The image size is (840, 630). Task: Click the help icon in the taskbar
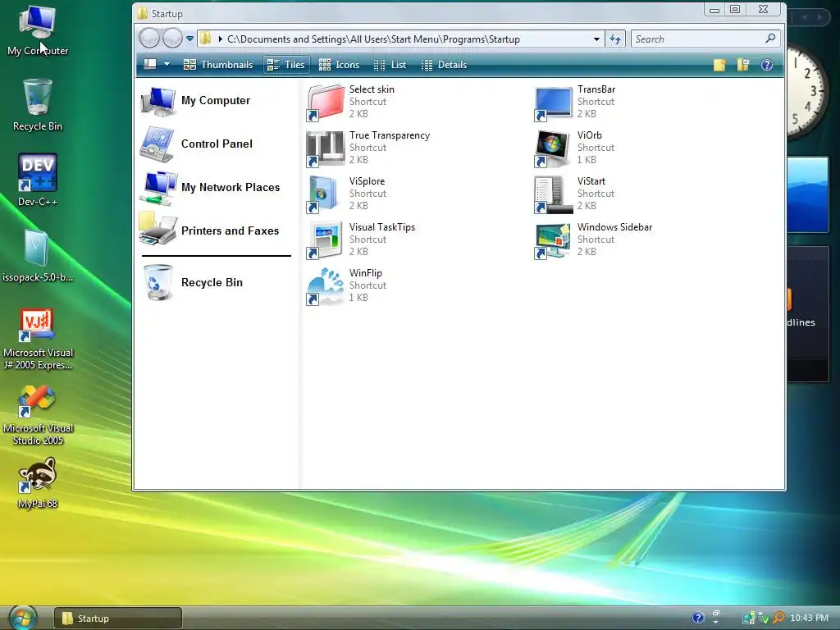click(x=697, y=619)
